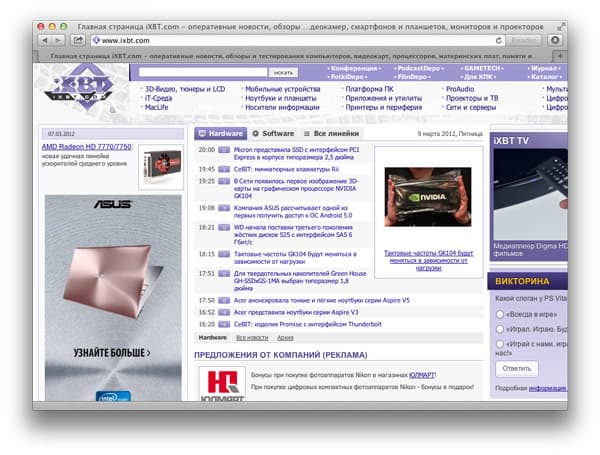Switch to the Hardware news tab

tap(220, 134)
